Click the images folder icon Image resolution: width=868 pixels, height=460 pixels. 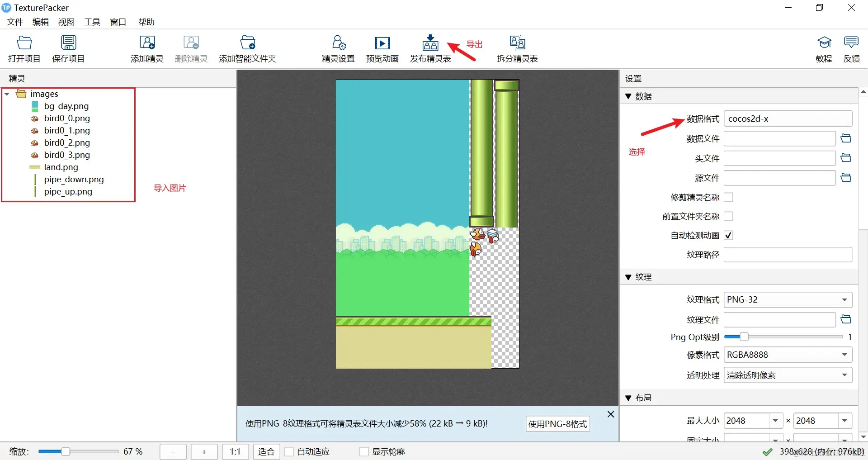(21, 94)
